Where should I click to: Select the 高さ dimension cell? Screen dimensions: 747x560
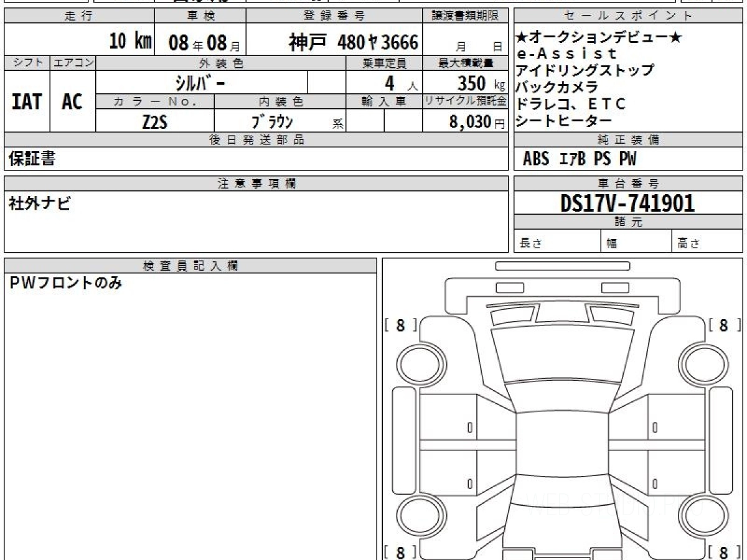707,241
